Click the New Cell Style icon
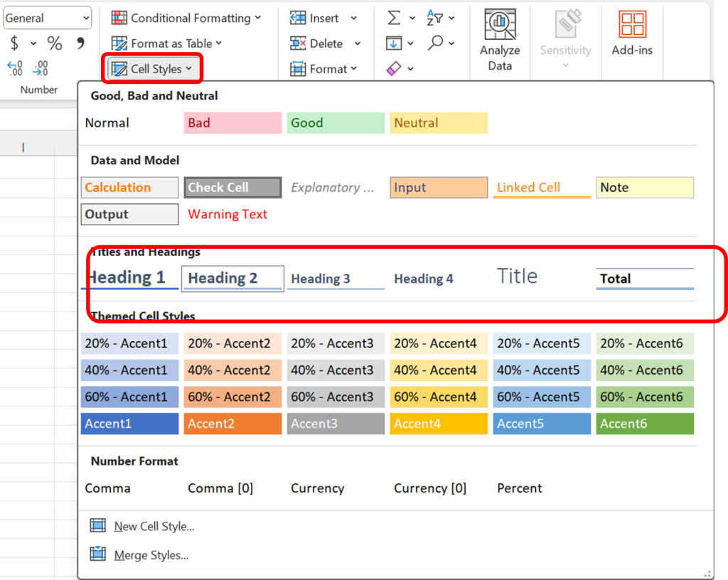This screenshot has width=728, height=580. click(x=98, y=525)
